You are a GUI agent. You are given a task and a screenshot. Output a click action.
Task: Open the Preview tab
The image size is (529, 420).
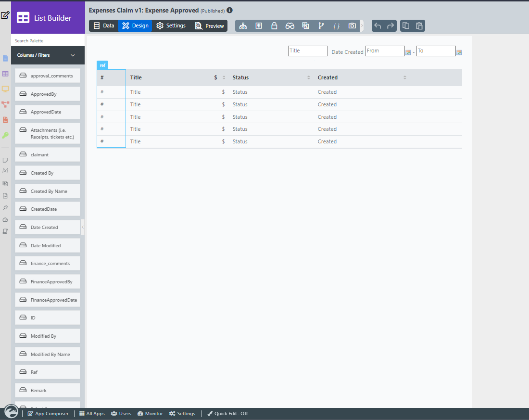click(x=210, y=26)
